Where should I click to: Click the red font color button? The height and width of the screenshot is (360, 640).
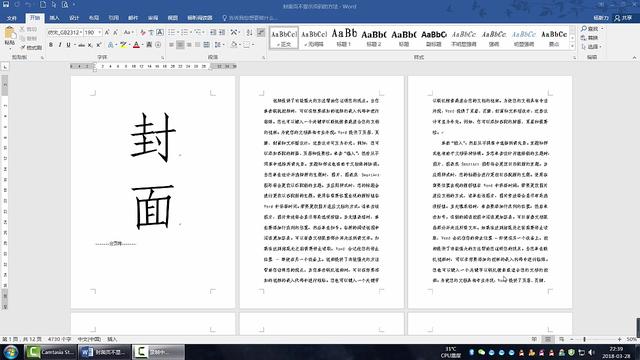coord(136,45)
